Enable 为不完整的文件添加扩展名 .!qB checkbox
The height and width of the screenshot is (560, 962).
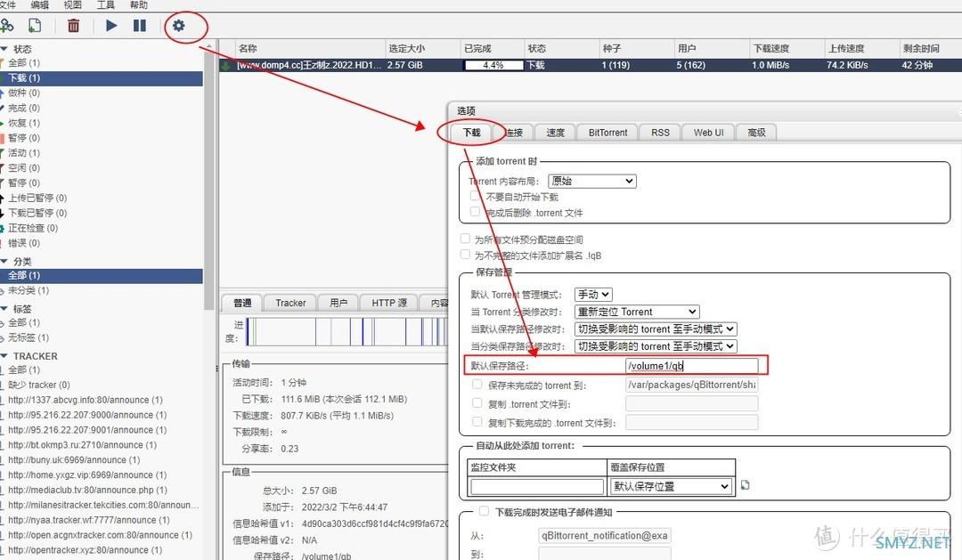coord(465,255)
